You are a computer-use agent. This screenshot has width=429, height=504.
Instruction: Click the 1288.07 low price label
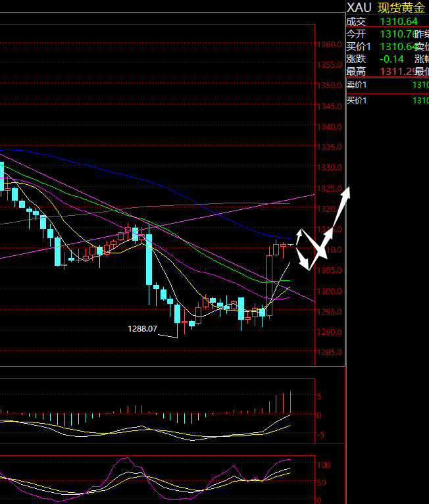(142, 329)
